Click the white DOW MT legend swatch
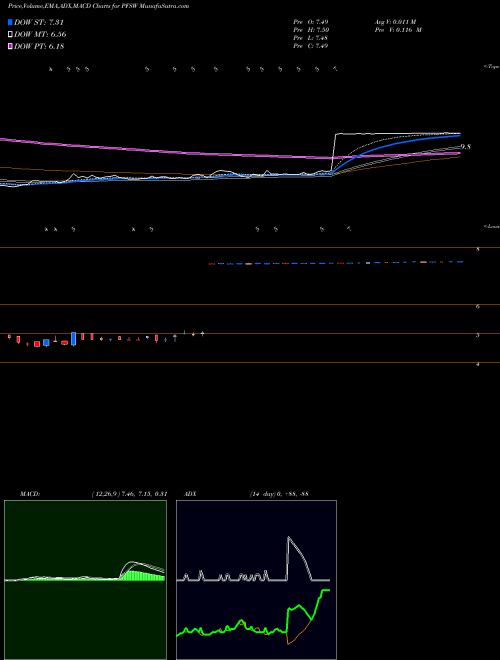The height and width of the screenshot is (660, 500). coord(10,35)
